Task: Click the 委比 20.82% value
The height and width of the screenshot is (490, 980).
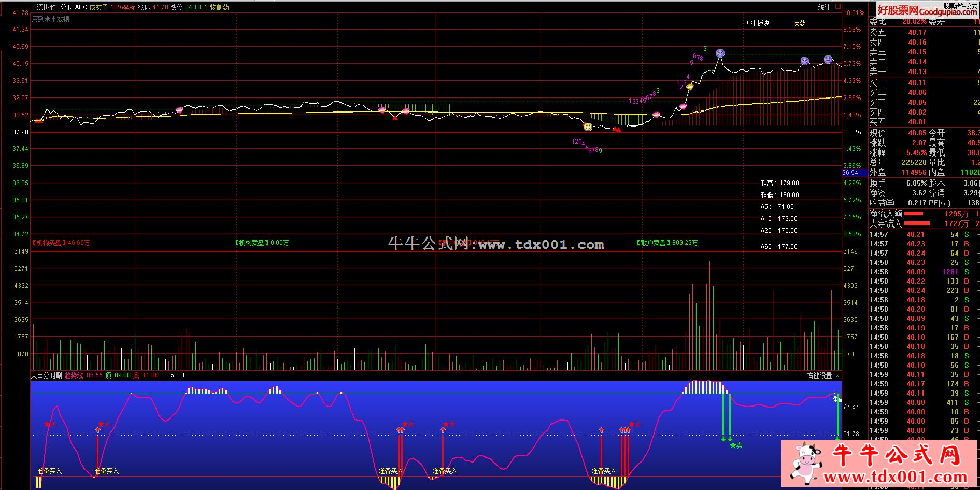Action: click(914, 22)
